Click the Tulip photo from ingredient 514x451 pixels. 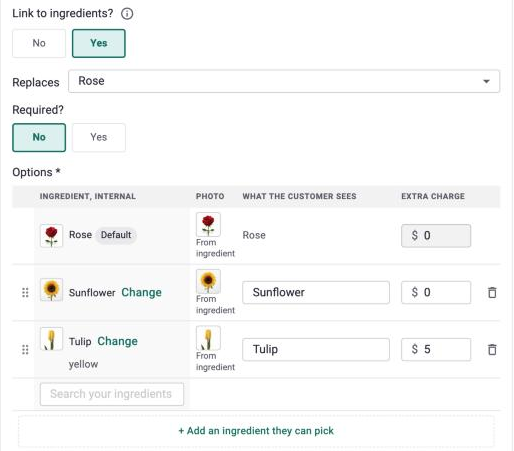pyautogui.click(x=208, y=338)
